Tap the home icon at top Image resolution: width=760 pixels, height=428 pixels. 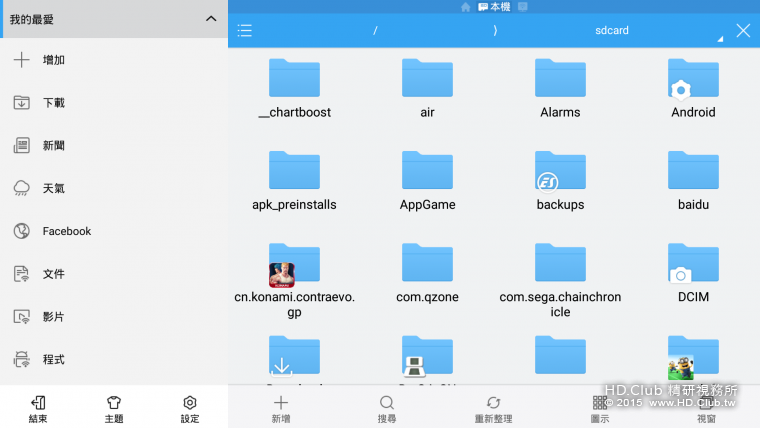tap(465, 7)
